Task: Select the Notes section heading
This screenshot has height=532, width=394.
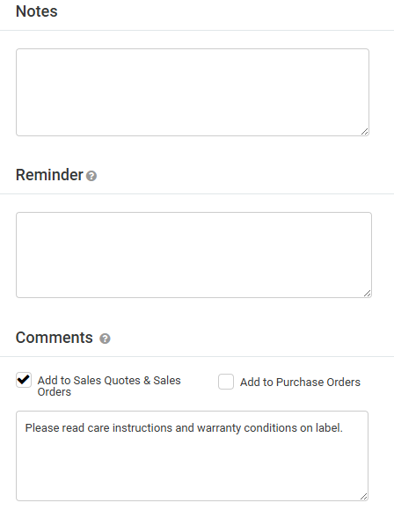Action: 37,11
